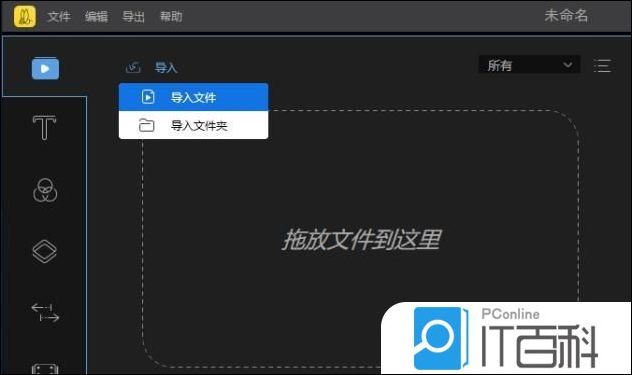This screenshot has height=375, width=632.
Task: Click the import arrow icon beside 导入
Action: tap(133, 67)
